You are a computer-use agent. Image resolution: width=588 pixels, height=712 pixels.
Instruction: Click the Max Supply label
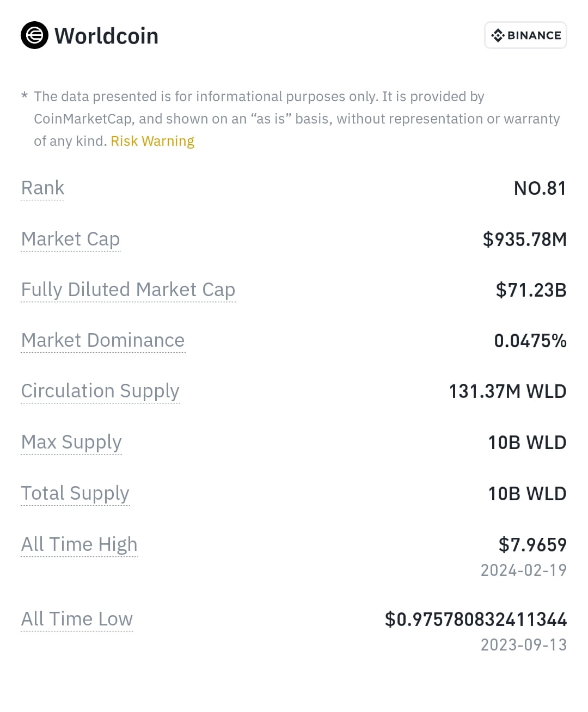pyautogui.click(x=71, y=443)
